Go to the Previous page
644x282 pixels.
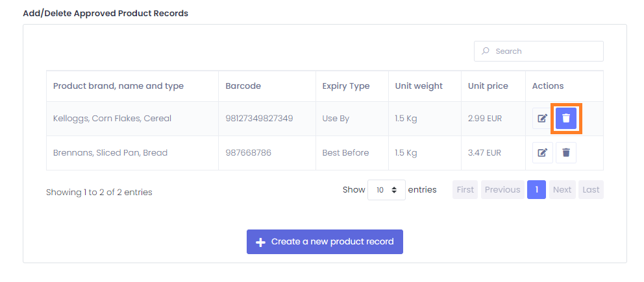502,190
